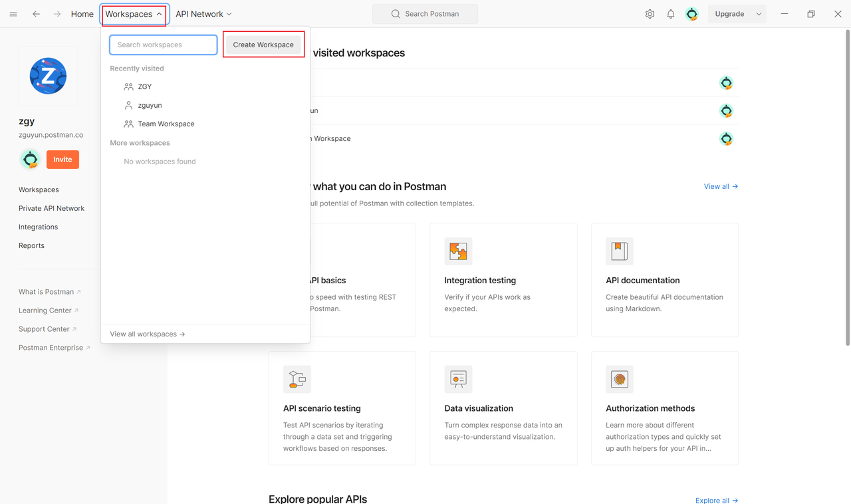Click the orange Invite button
The image size is (851, 504).
point(62,160)
